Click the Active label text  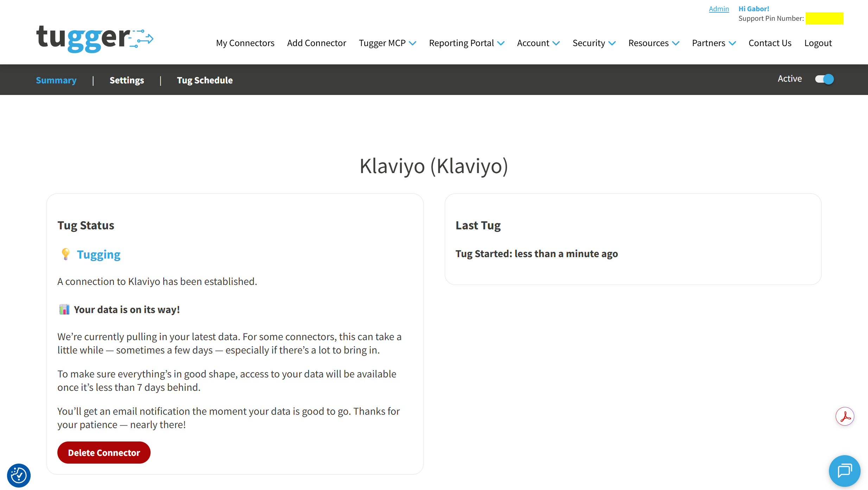790,79
